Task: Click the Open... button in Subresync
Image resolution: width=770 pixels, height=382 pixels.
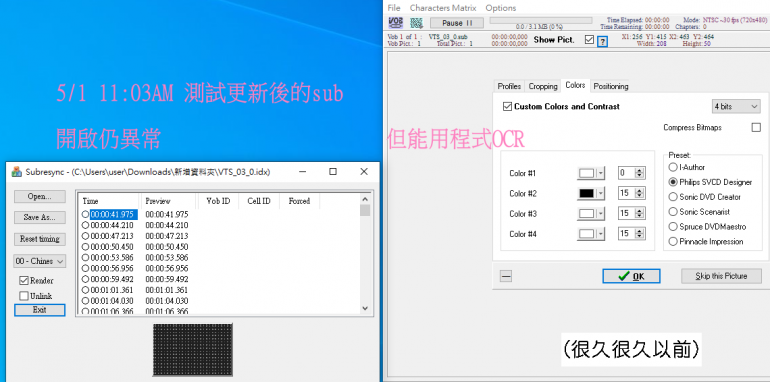Action: click(x=39, y=196)
